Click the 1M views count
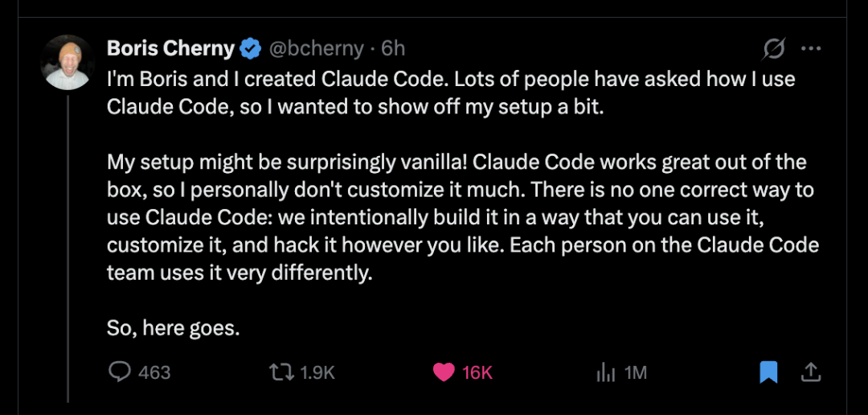Screen dimensions: 868x415 [636, 372]
